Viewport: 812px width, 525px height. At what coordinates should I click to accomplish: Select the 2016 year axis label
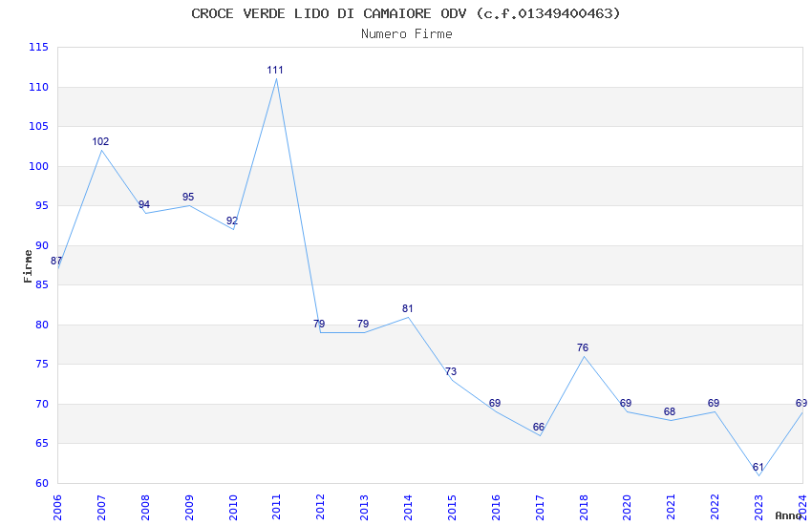click(495, 507)
